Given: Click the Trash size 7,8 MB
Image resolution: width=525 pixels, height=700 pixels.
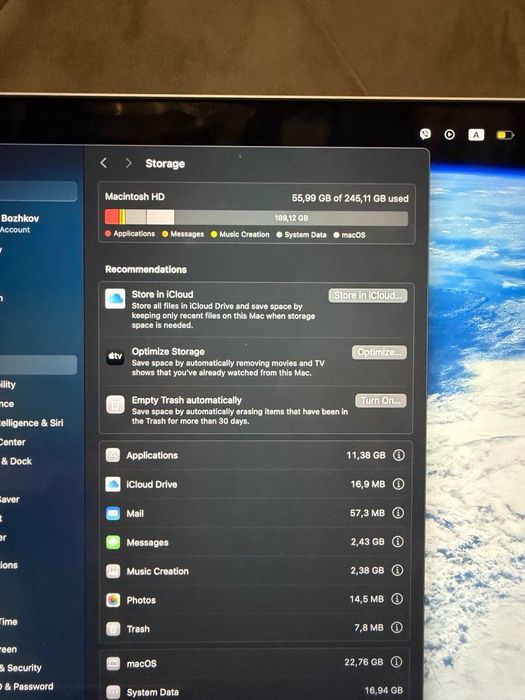Looking at the screenshot, I should (369, 627).
